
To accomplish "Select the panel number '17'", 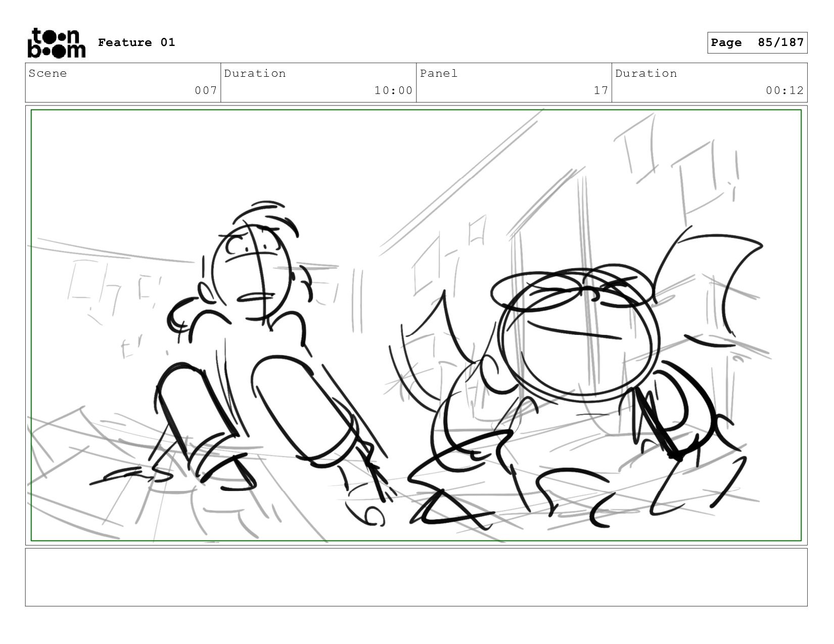I will click(601, 90).
